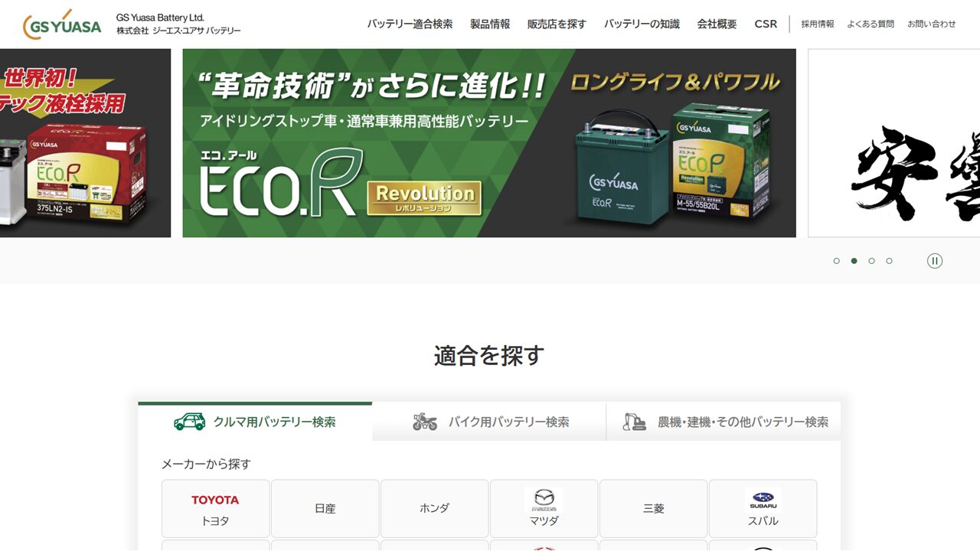Switch to the third carousel slide dot
Image resolution: width=980 pixels, height=551 pixels.
tap(871, 261)
